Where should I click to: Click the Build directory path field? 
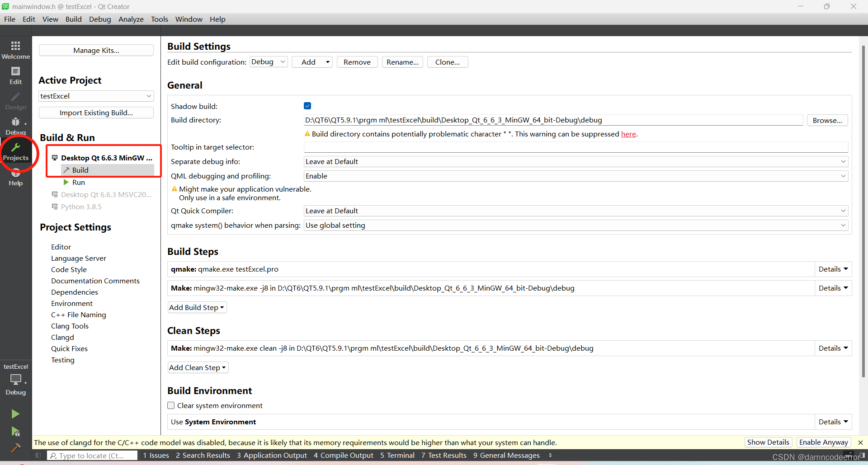553,120
